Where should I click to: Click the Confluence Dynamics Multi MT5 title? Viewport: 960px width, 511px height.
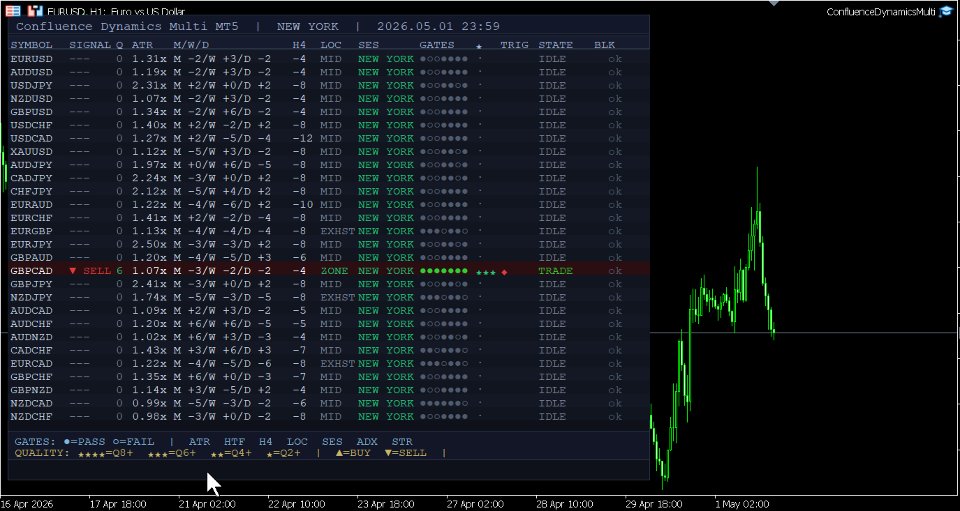coord(127,26)
